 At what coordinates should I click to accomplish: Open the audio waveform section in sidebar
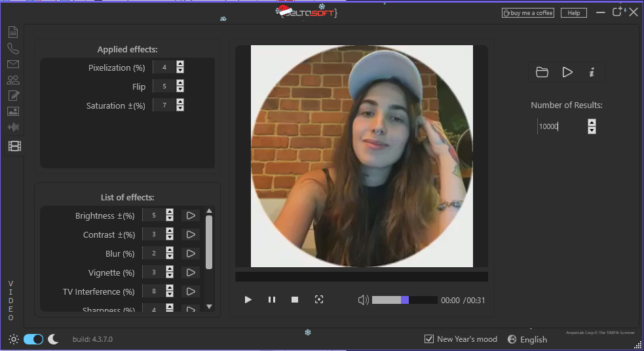tap(13, 127)
